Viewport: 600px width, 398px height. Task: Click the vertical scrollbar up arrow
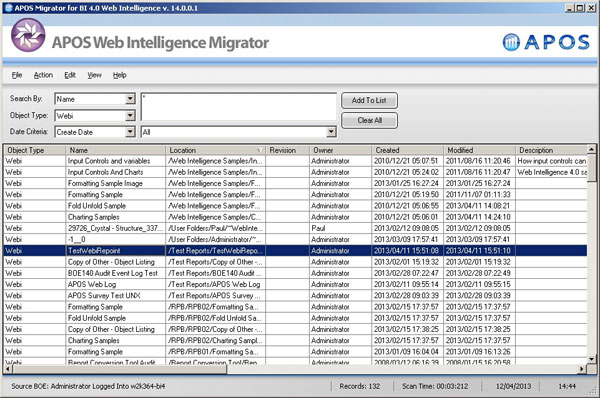pyautogui.click(x=592, y=149)
